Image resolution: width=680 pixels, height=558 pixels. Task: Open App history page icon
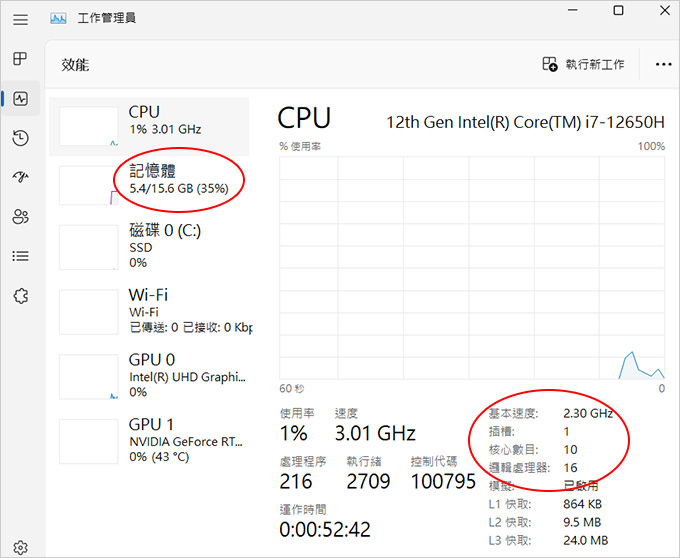point(20,138)
